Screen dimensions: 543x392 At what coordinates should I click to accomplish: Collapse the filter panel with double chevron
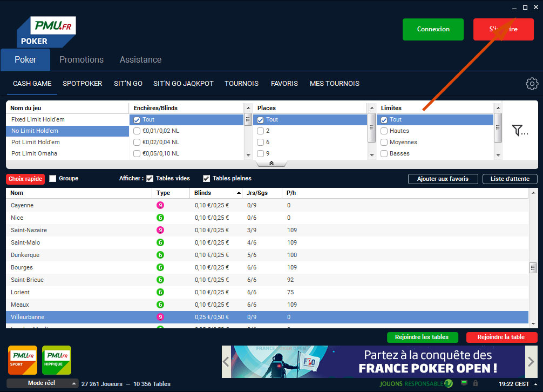point(271,163)
